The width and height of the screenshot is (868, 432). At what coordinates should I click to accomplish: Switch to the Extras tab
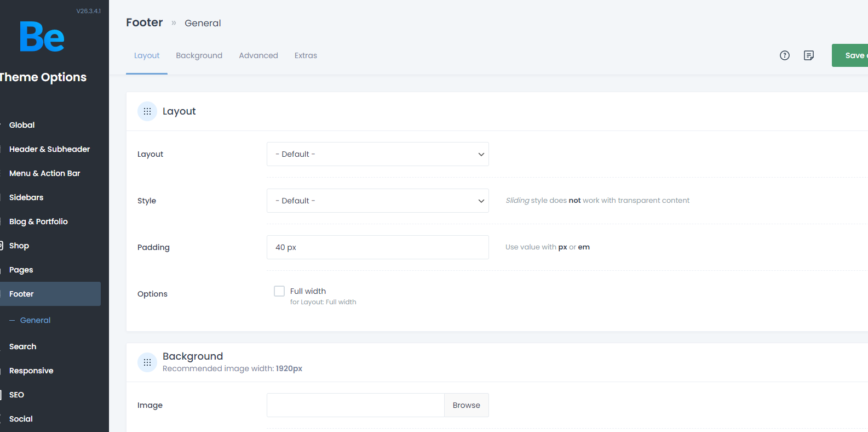[x=306, y=55]
